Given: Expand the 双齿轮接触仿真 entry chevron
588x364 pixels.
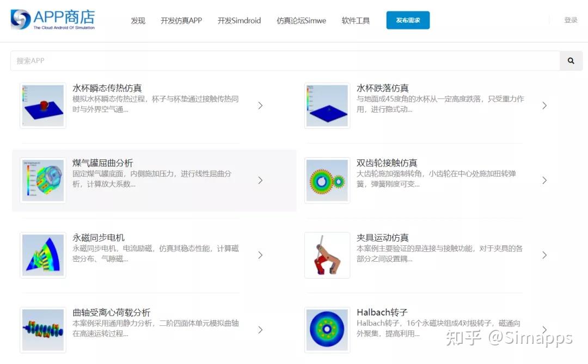Looking at the screenshot, I should click(x=544, y=180).
